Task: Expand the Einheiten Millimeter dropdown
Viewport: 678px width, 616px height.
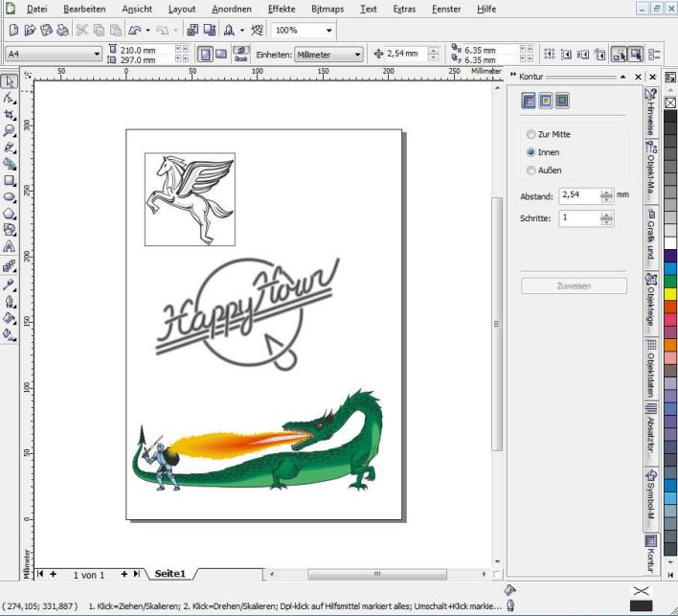Action: (x=357, y=55)
